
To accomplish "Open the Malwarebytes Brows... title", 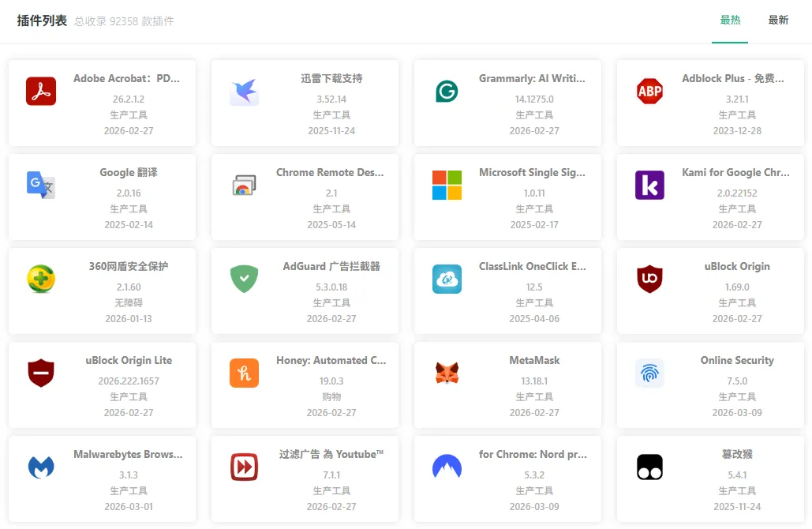I will click(x=128, y=455).
